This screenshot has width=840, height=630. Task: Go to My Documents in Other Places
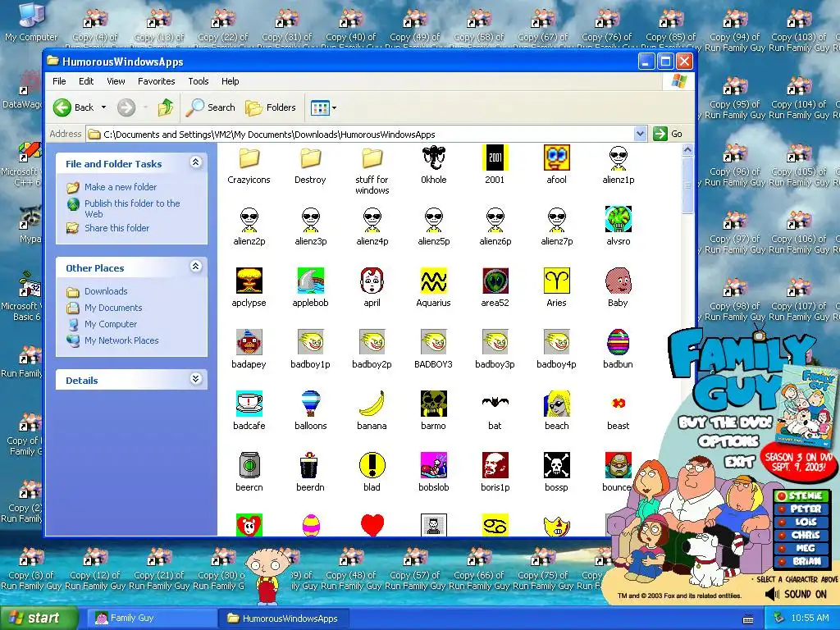coord(113,308)
